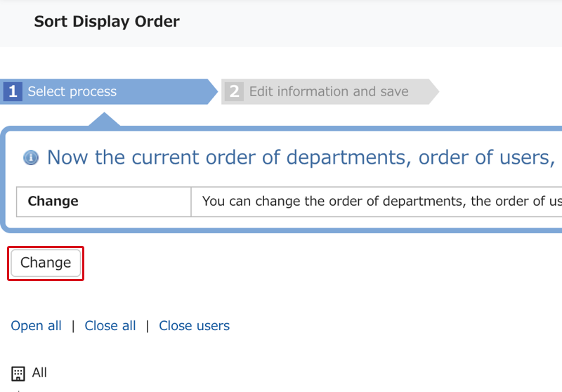The height and width of the screenshot is (392, 562).
Task: Click the Close users link
Action: [x=194, y=326]
